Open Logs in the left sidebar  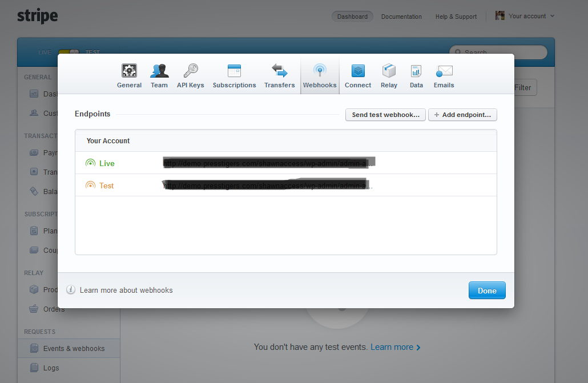pos(51,368)
